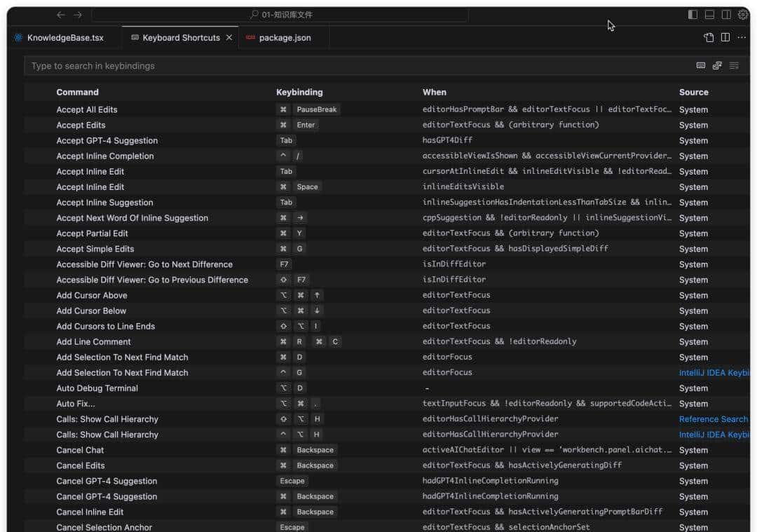Split the editor to the right
757x532 pixels.
point(725,38)
